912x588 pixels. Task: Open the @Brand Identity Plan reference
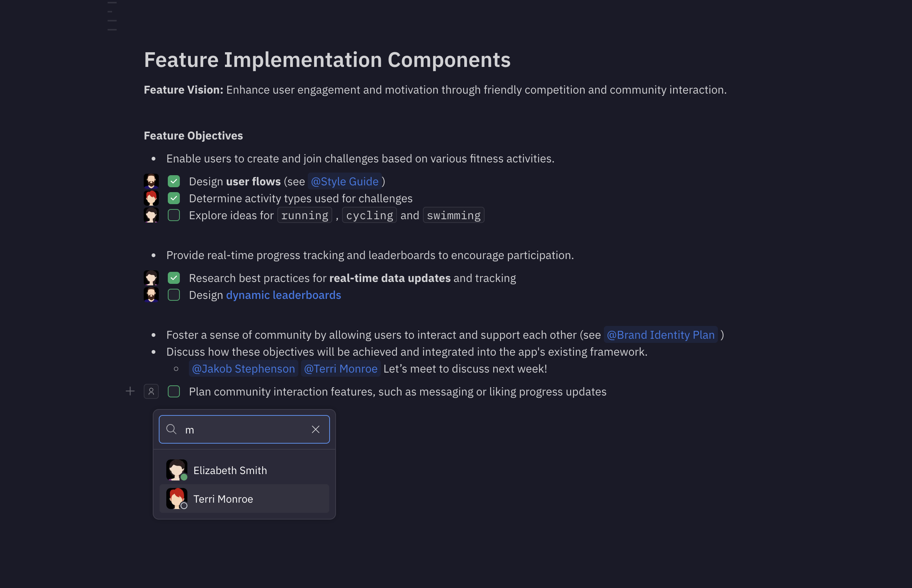click(661, 334)
